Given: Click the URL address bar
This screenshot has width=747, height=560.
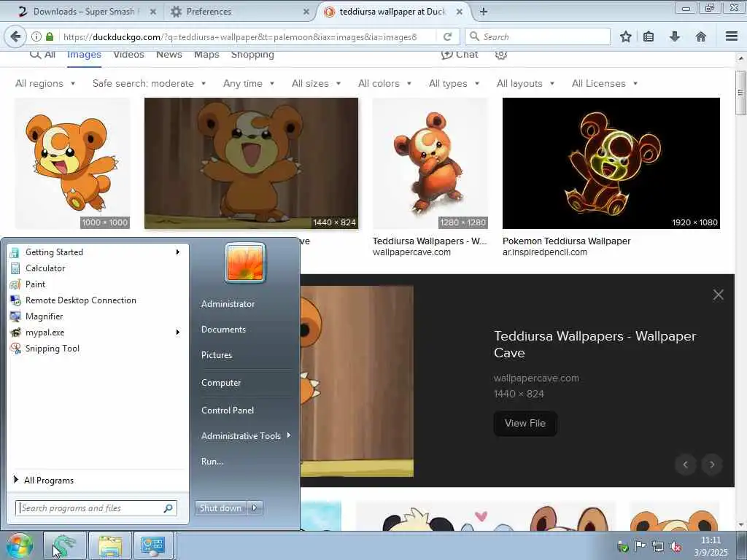Looking at the screenshot, I should [239, 36].
